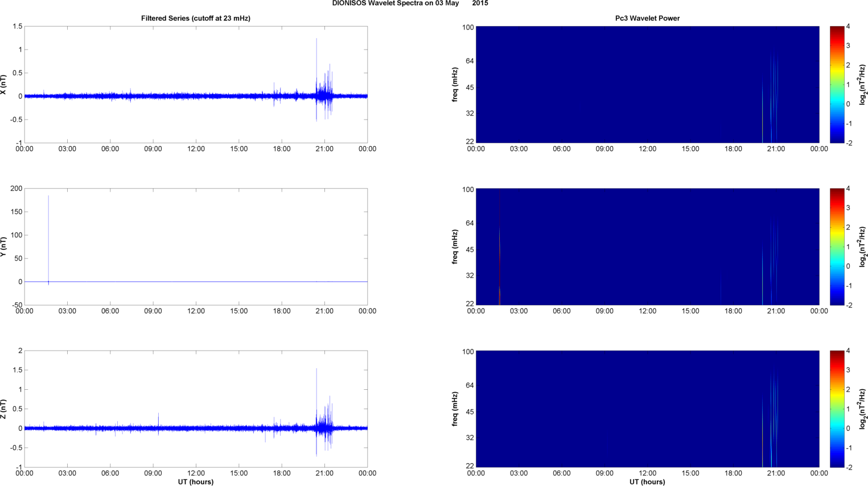
Task: Click the 'Z (nT)' axis label
Action: pos(3,409)
